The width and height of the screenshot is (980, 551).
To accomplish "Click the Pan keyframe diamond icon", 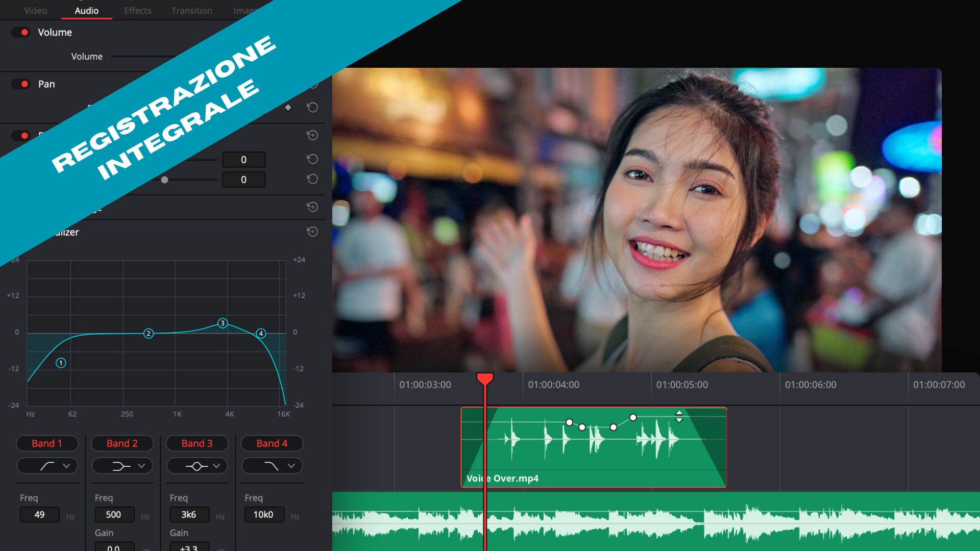I will (x=288, y=108).
